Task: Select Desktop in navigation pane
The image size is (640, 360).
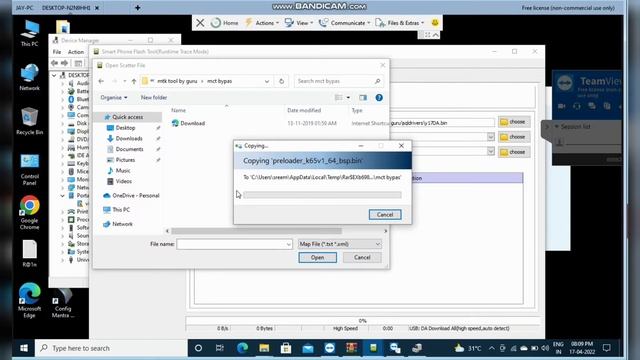Action: point(125,128)
